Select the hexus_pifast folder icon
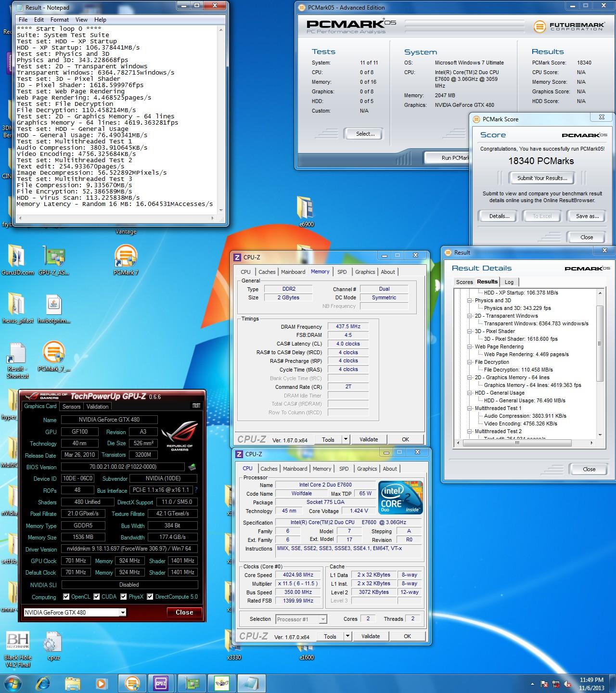Viewport: 616px width, 693px height. pyautogui.click(x=17, y=308)
